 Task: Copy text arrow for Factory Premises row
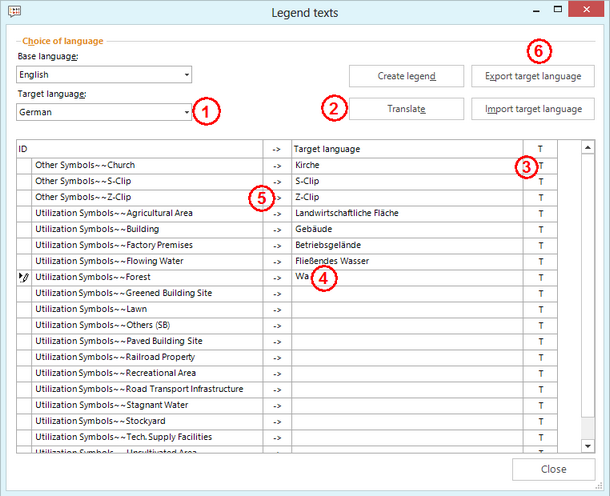[277, 245]
